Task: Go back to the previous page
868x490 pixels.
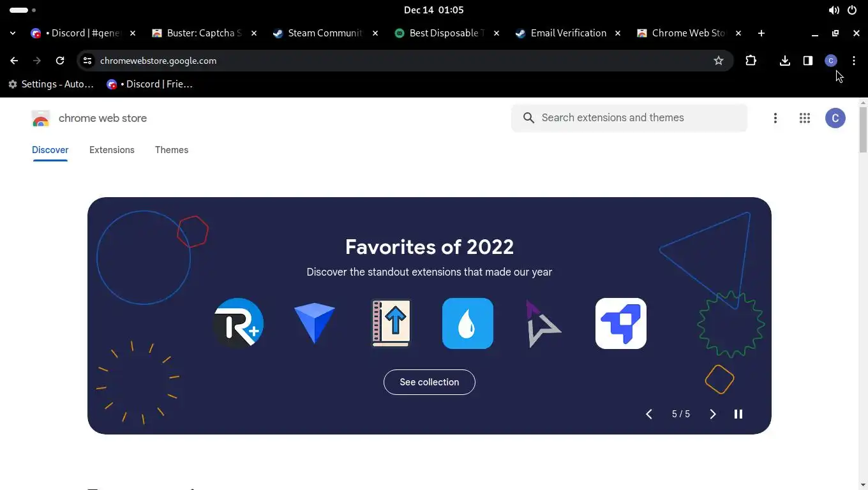Action: pyautogui.click(x=14, y=61)
